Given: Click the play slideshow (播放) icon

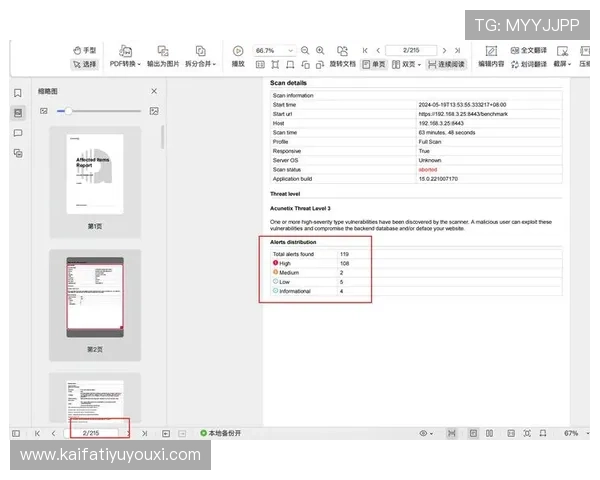Looking at the screenshot, I should pyautogui.click(x=238, y=50).
